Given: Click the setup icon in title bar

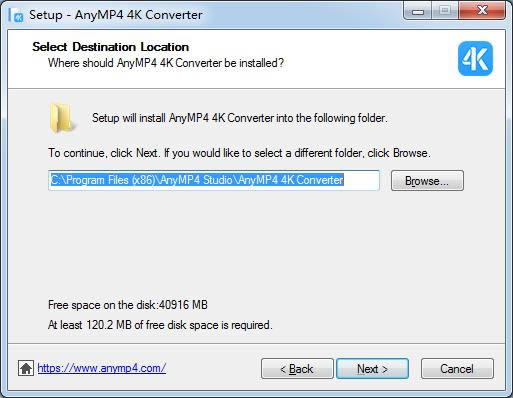Looking at the screenshot, I should 16,15.
